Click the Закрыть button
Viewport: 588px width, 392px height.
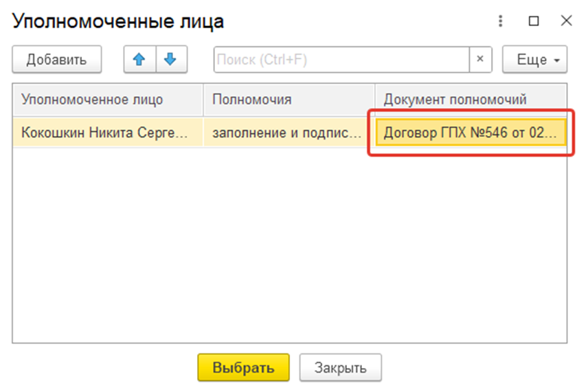pos(341,367)
